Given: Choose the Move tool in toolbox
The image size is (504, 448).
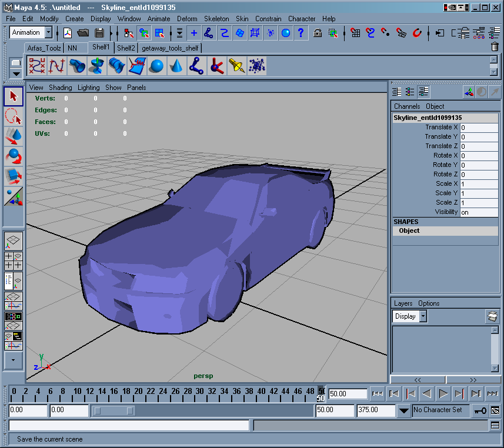Looking at the screenshot, I should point(14,136).
